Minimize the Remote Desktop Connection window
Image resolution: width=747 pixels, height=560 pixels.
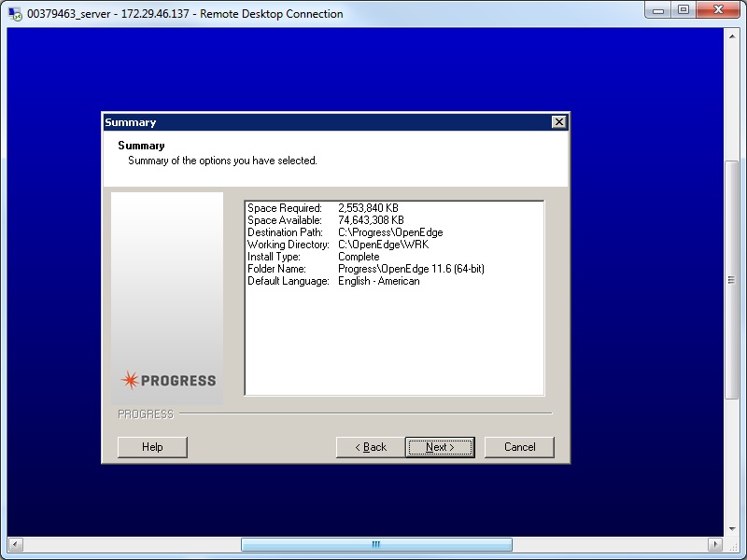[658, 11]
